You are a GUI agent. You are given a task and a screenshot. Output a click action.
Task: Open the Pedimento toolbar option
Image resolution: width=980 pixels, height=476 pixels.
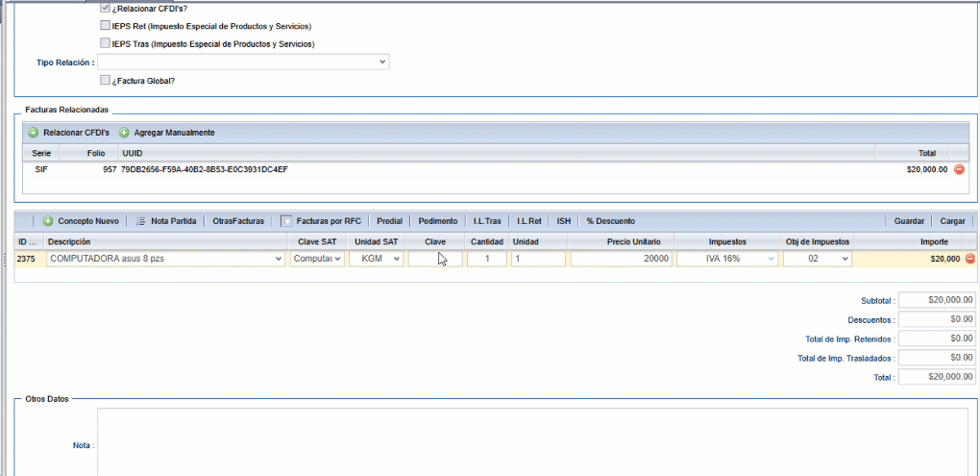(437, 221)
